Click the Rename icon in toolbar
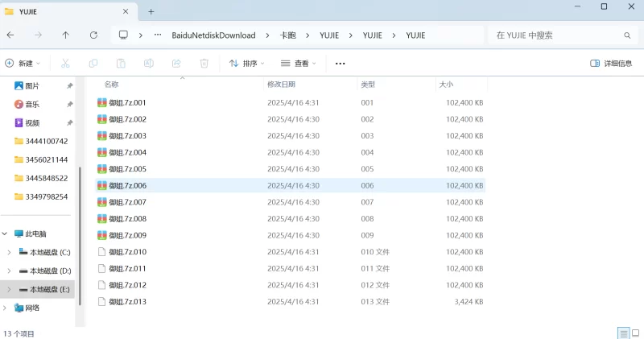644x339 pixels. 149,64
